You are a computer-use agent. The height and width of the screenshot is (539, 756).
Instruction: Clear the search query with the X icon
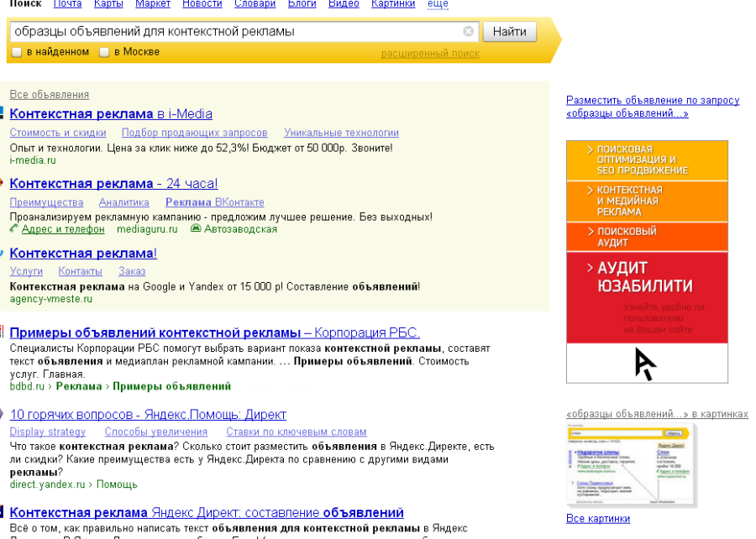pos(469,32)
